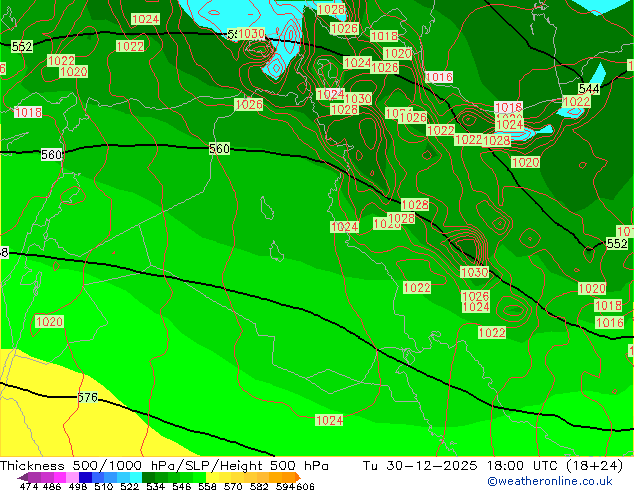Click the 474 value on the legend scale
634x490 pixels.
(29, 486)
